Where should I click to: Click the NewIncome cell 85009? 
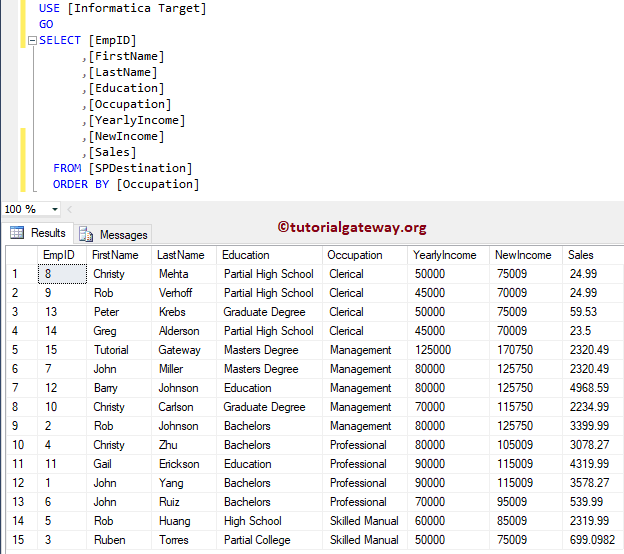(x=526, y=521)
